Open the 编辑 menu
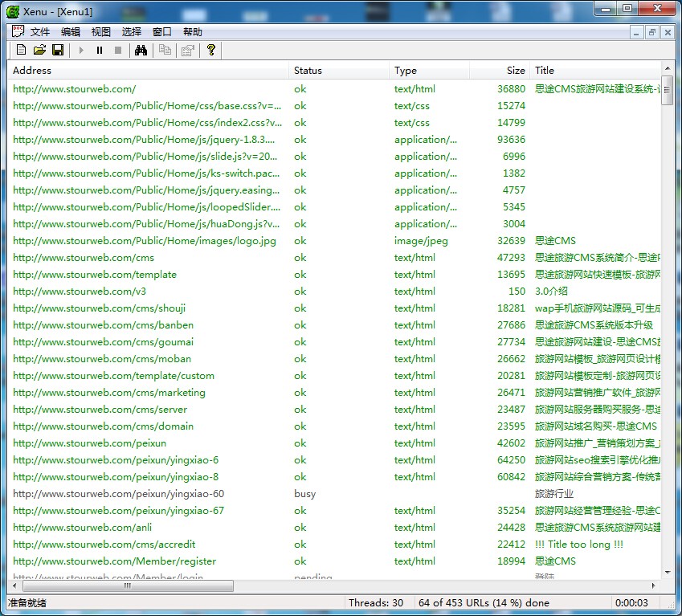The height and width of the screenshot is (616, 682). 71,32
